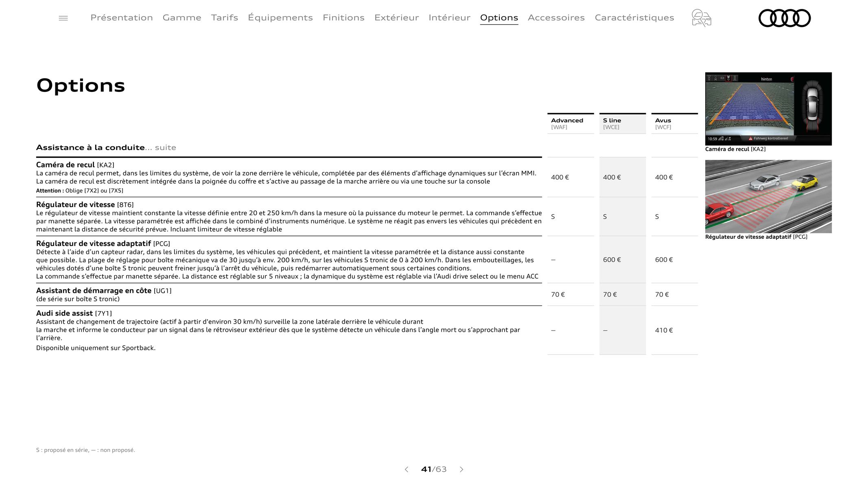The width and height of the screenshot is (868, 488).
Task: Click the dealer contact icon
Action: point(701,18)
